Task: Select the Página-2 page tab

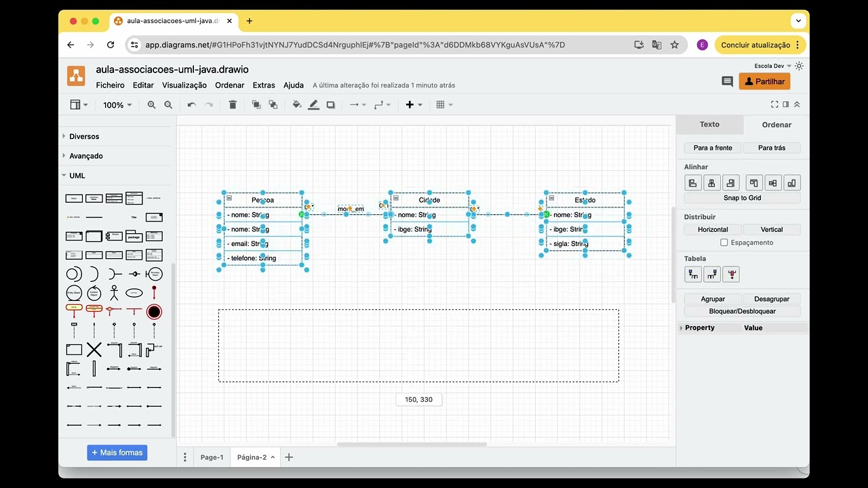Action: click(255, 457)
